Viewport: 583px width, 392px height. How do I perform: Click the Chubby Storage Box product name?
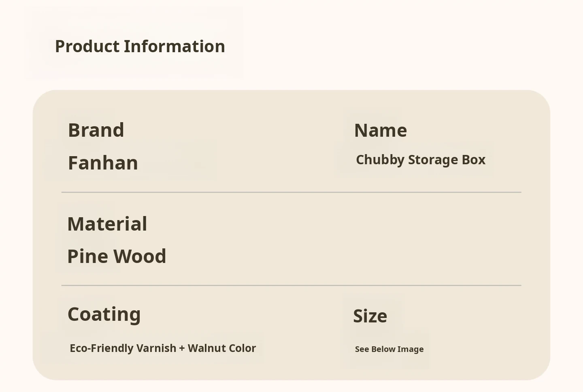click(420, 160)
